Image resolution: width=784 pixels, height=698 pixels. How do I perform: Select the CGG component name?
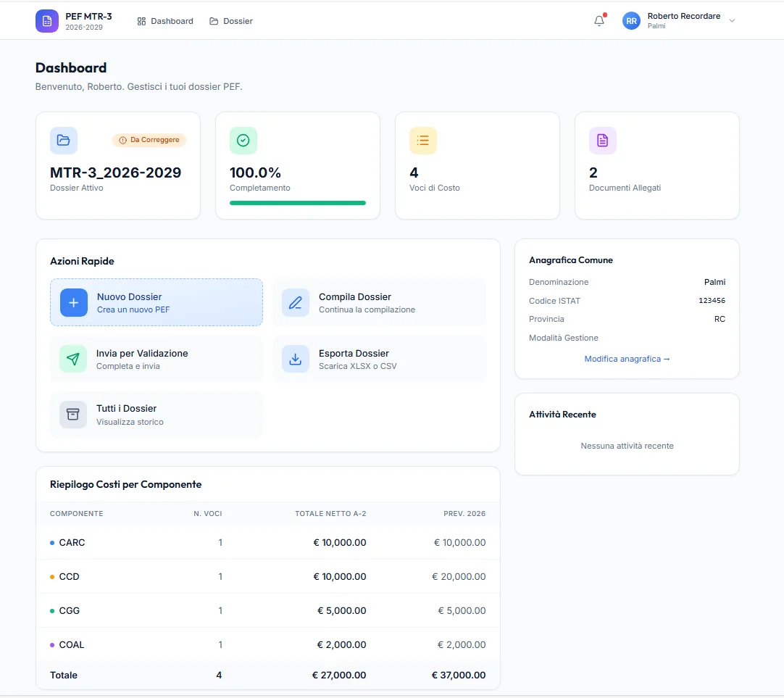(x=69, y=610)
